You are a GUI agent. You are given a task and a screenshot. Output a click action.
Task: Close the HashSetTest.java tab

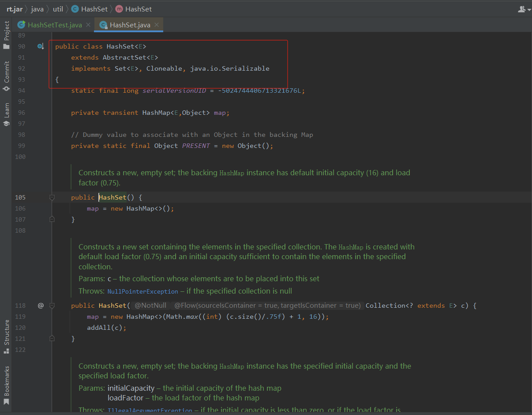88,25
